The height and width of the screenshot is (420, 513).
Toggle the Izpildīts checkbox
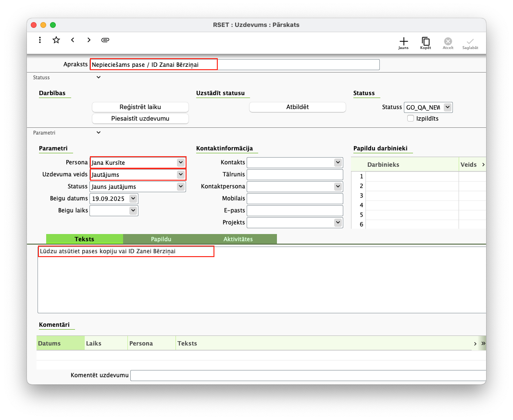pyautogui.click(x=411, y=118)
